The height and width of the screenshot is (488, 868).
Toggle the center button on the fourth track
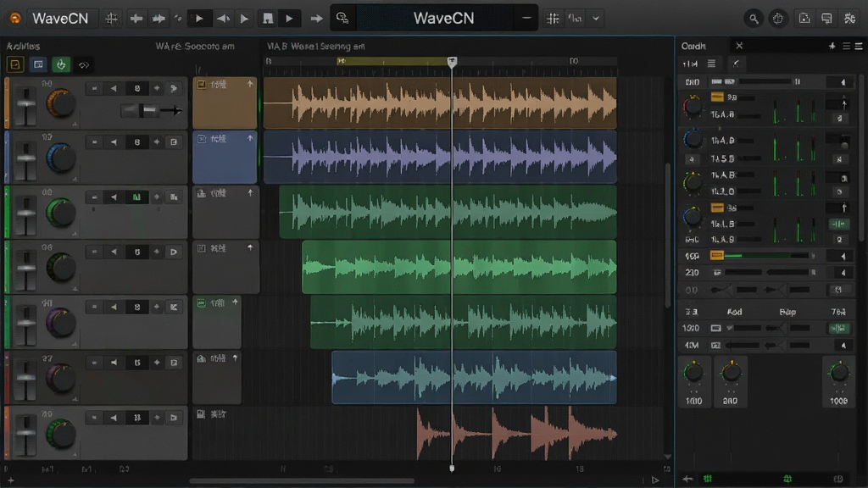point(136,252)
